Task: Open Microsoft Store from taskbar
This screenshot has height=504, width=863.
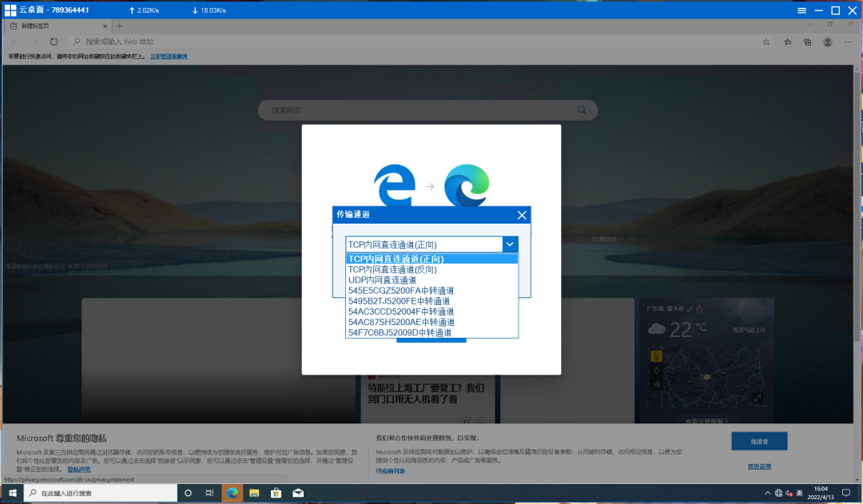Action: (x=276, y=493)
